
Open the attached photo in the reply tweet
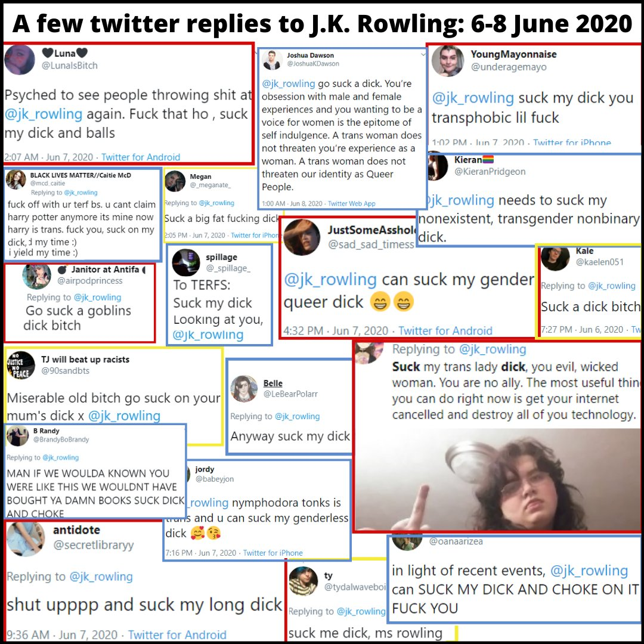497,479
